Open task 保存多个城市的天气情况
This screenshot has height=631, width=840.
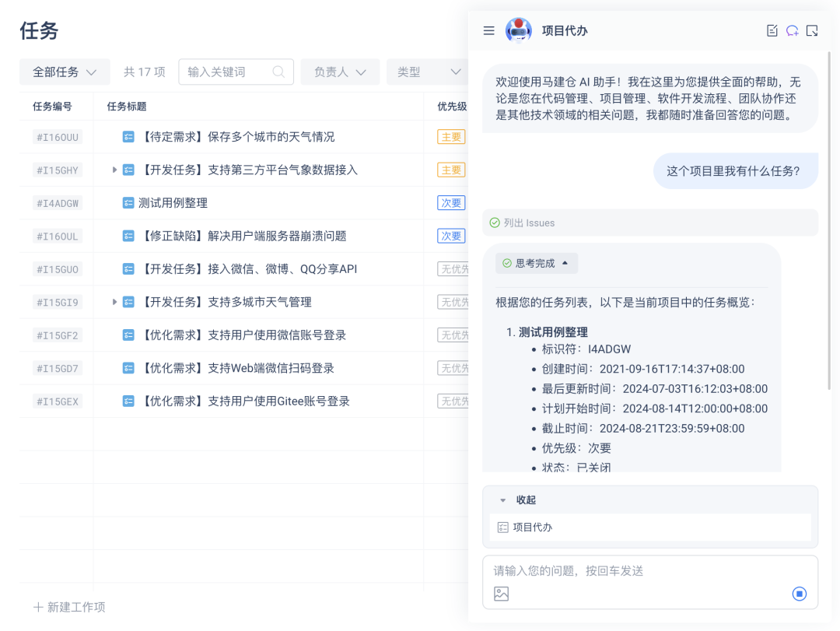tap(237, 137)
